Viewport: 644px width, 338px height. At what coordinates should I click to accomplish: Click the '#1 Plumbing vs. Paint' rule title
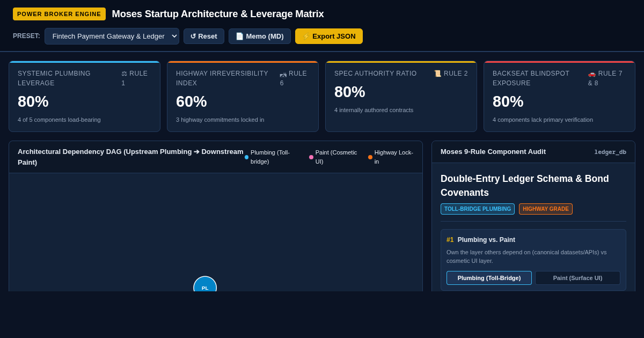coord(481,240)
